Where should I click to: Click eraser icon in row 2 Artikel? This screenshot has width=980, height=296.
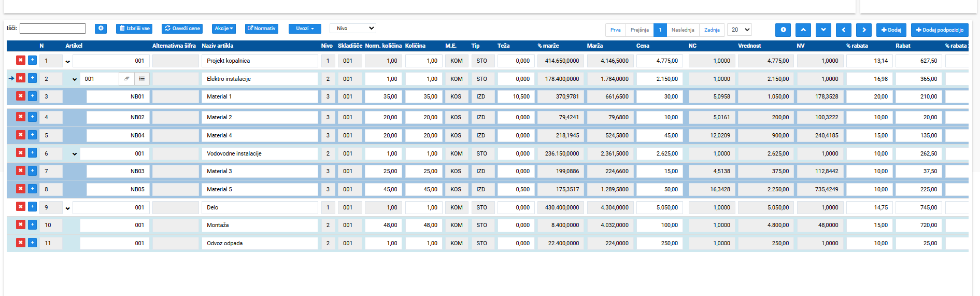tap(126, 79)
